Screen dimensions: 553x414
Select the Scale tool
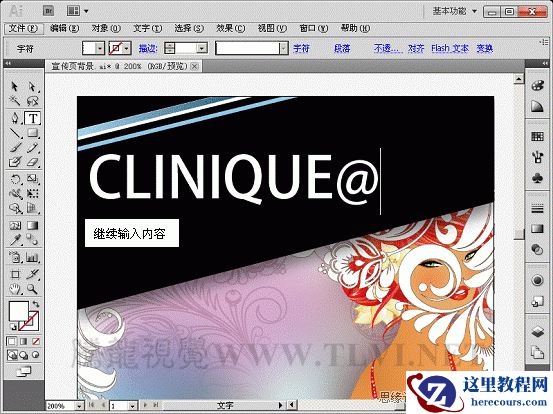pos(32,179)
